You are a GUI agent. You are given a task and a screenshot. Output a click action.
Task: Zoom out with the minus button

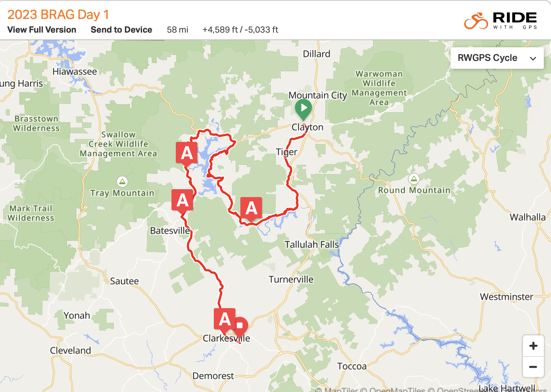pyautogui.click(x=533, y=367)
